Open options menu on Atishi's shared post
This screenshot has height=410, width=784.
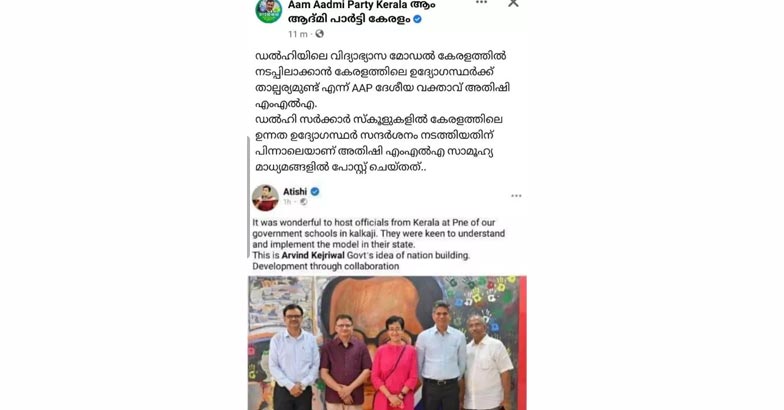(516, 196)
